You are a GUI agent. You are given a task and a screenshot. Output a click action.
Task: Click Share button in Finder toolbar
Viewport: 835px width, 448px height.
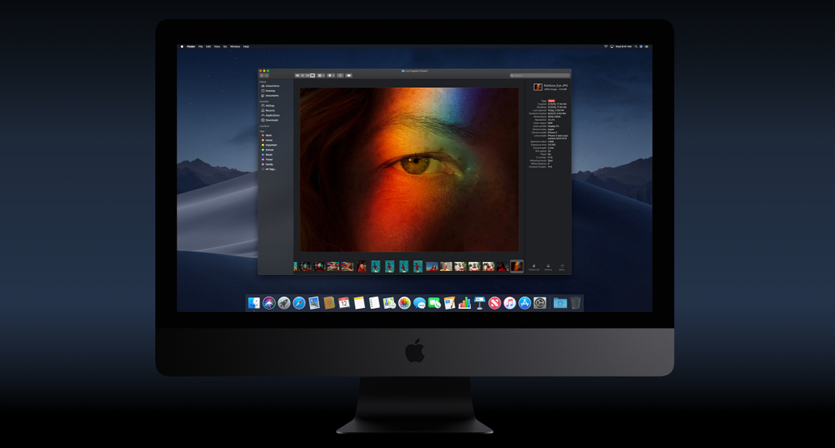(340, 76)
